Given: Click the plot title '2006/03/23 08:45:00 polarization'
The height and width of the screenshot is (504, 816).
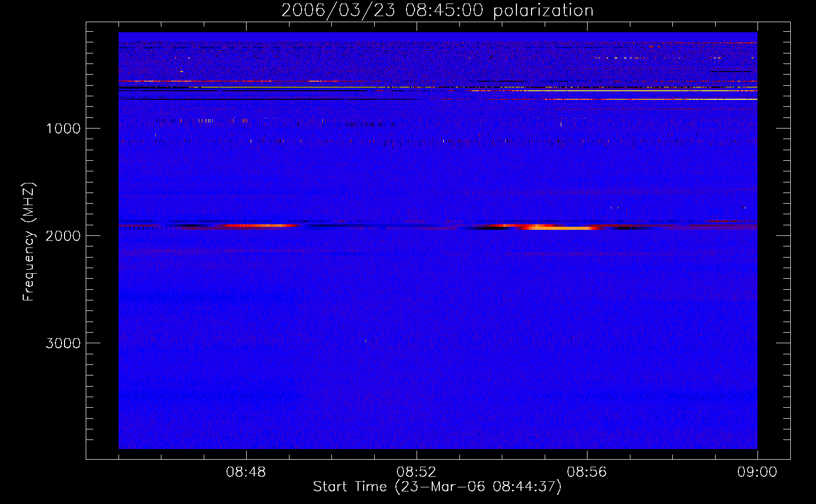Looking at the screenshot, I should coord(437,11).
